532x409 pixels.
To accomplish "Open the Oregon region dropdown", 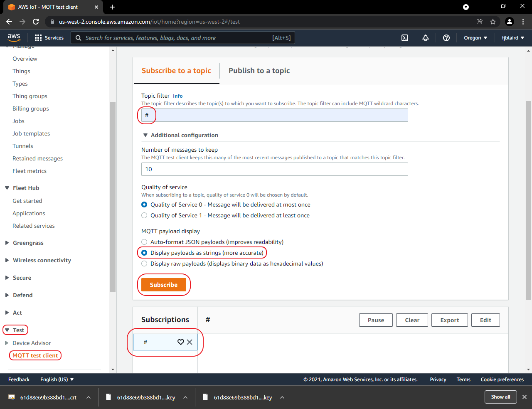I will tap(475, 38).
